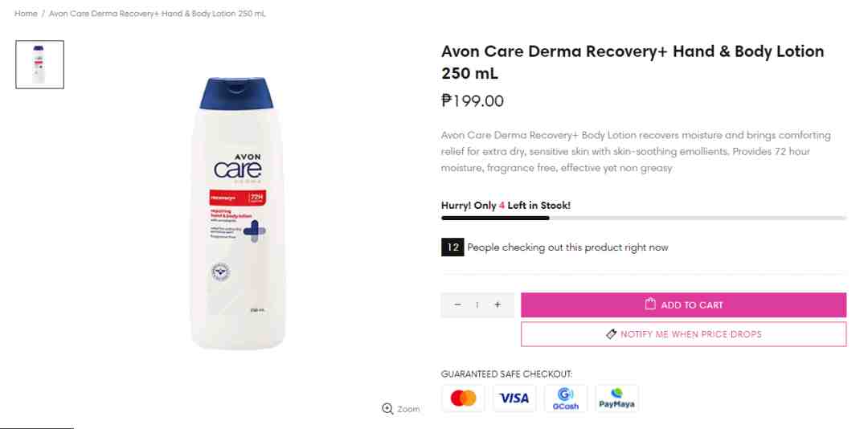Click the GCash payment icon

tap(565, 398)
